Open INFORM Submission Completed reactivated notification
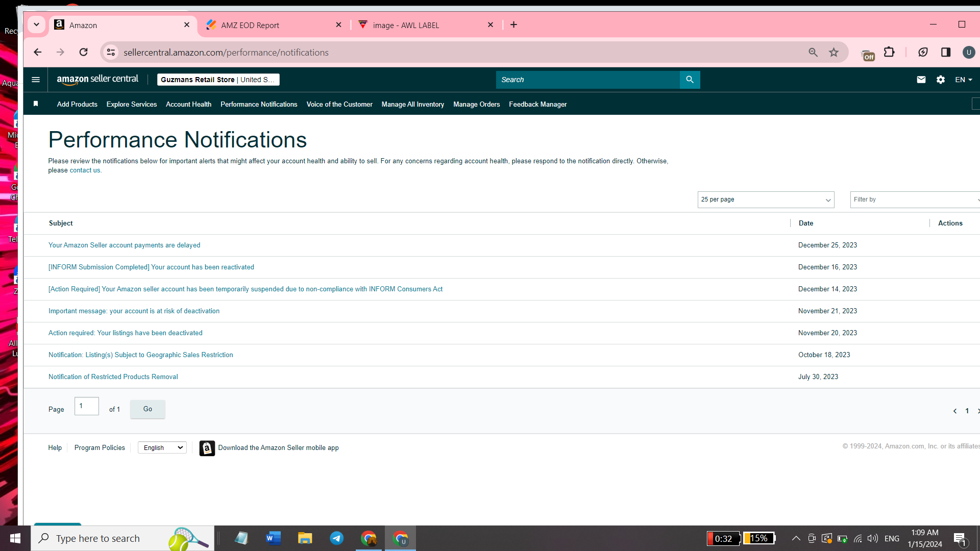 (151, 267)
